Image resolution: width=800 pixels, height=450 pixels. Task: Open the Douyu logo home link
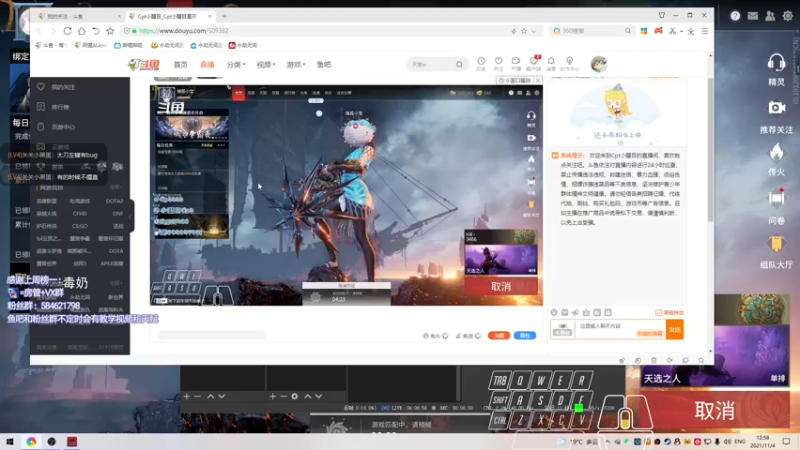143,65
